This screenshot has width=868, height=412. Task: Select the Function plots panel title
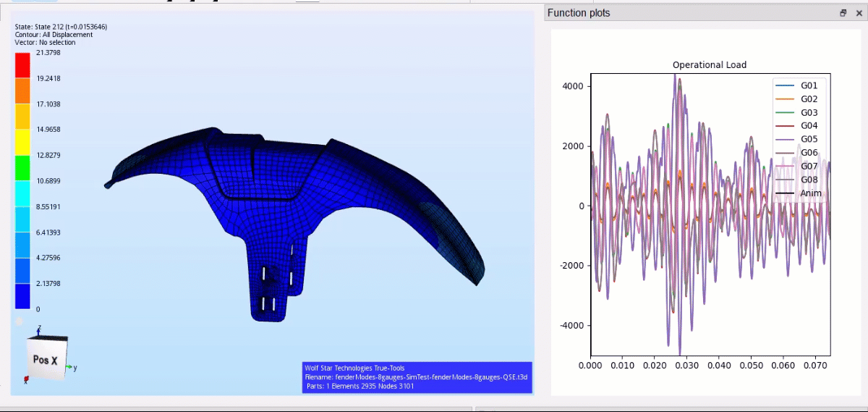(x=579, y=13)
